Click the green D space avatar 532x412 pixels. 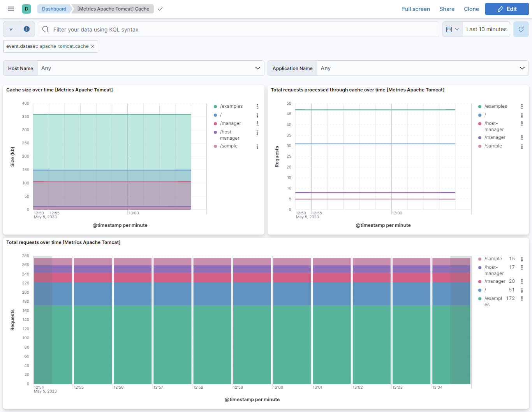26,9
